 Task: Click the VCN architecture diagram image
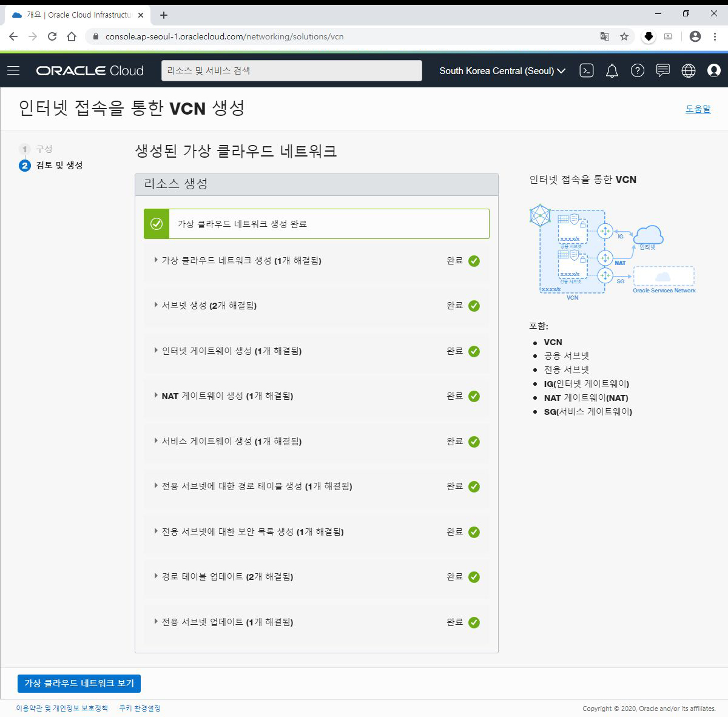[x=612, y=251]
